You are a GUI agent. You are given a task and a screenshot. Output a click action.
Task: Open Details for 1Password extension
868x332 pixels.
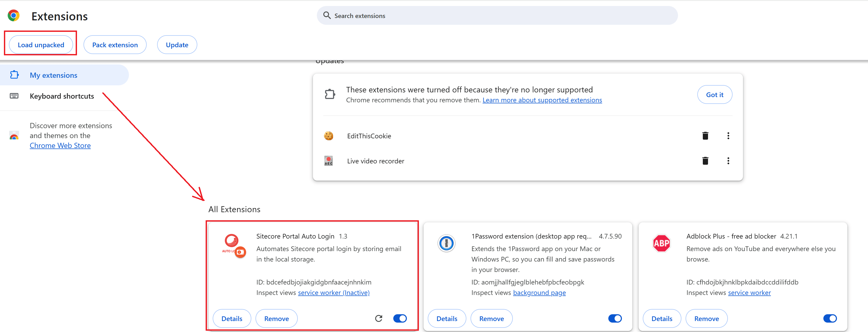click(447, 318)
